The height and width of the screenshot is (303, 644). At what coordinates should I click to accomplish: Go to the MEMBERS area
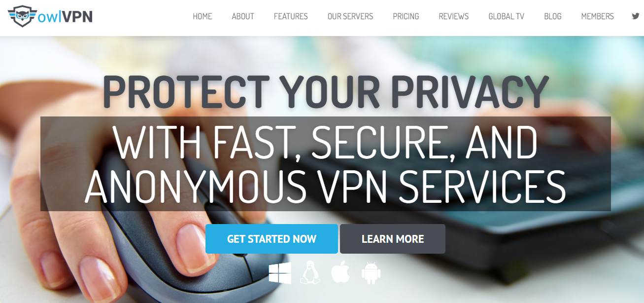[598, 16]
